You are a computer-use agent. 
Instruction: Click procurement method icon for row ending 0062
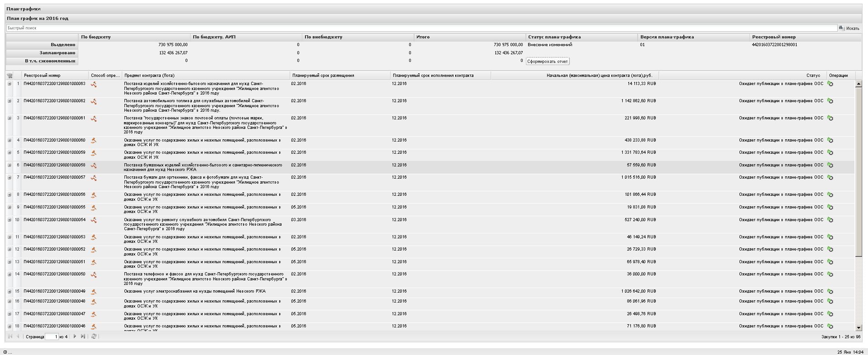pyautogui.click(x=94, y=101)
